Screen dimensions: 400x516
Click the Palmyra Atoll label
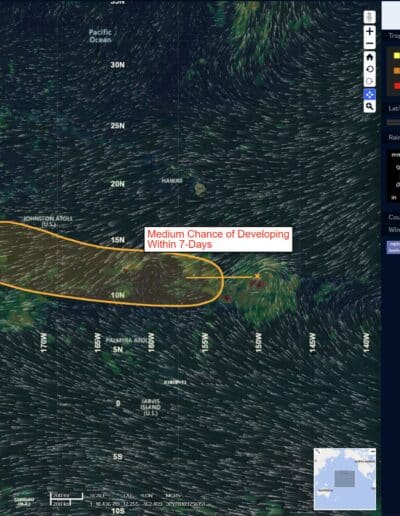pyautogui.click(x=128, y=340)
